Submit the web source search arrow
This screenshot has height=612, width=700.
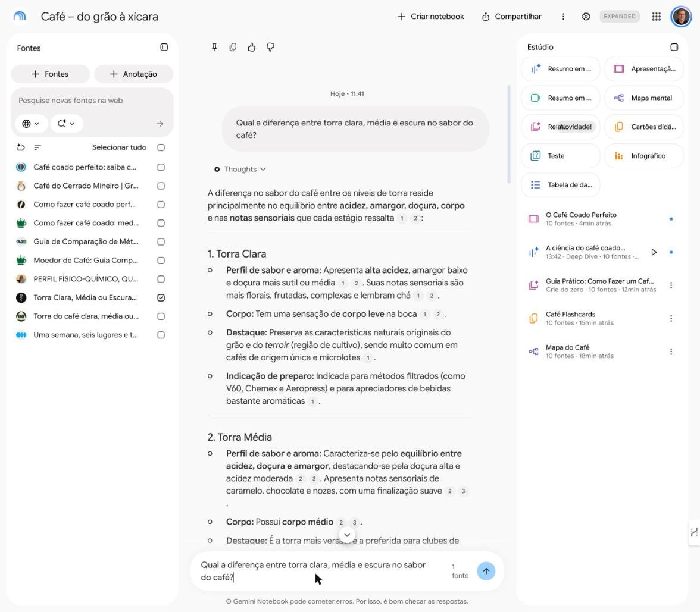[x=160, y=124]
